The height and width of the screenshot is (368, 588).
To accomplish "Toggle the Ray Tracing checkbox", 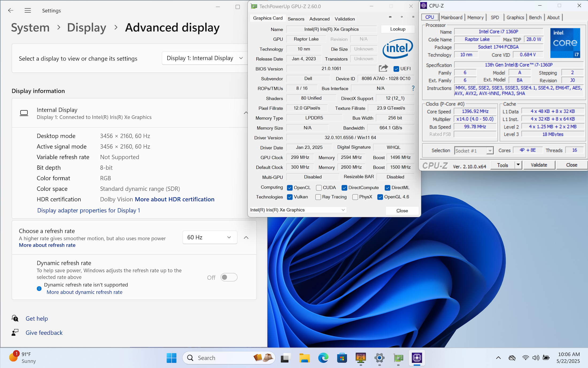I will [318, 197].
